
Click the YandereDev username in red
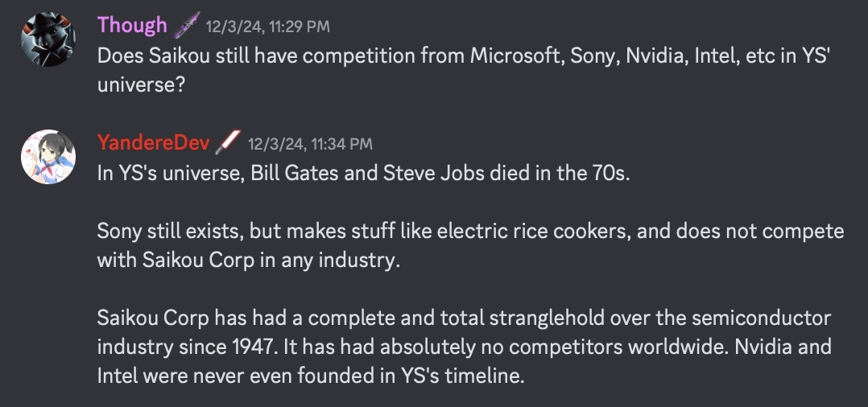[x=154, y=143]
